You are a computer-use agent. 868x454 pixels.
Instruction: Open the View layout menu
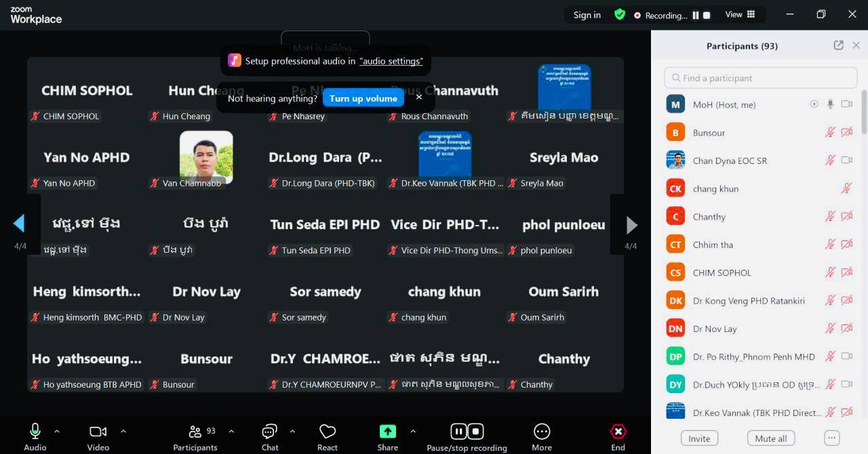740,14
